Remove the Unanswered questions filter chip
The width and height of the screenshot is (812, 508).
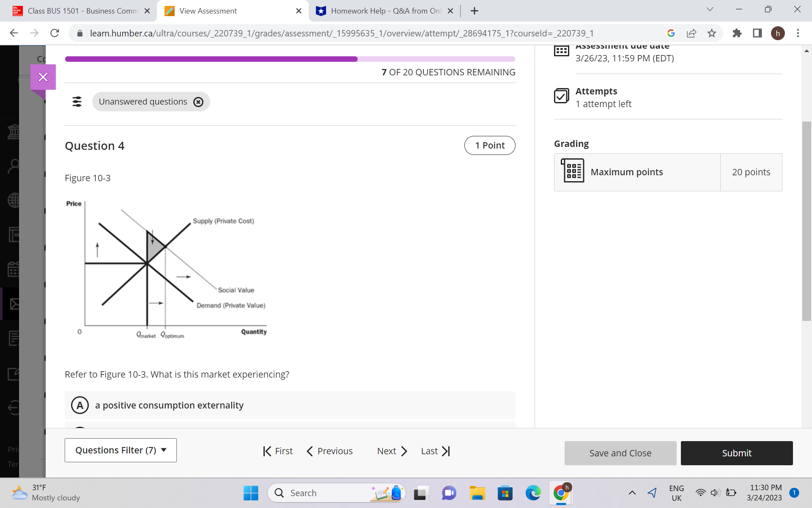(198, 102)
